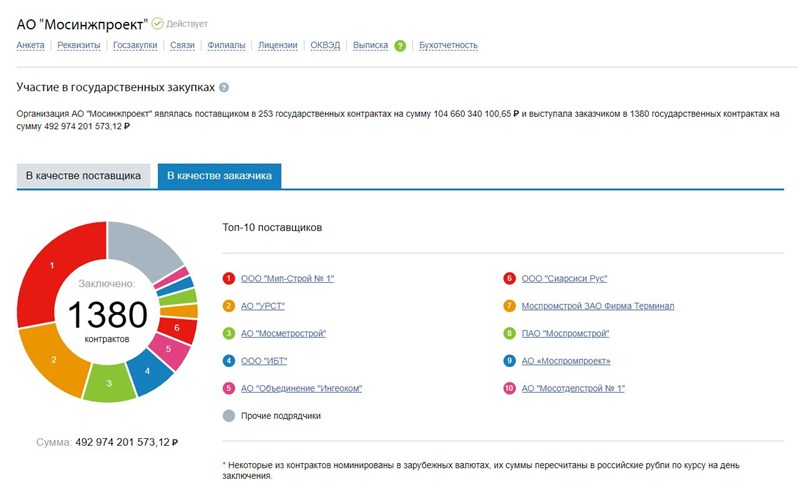This screenshot has height=501, width=798.
Task: Open the Связи section
Action: 182,45
